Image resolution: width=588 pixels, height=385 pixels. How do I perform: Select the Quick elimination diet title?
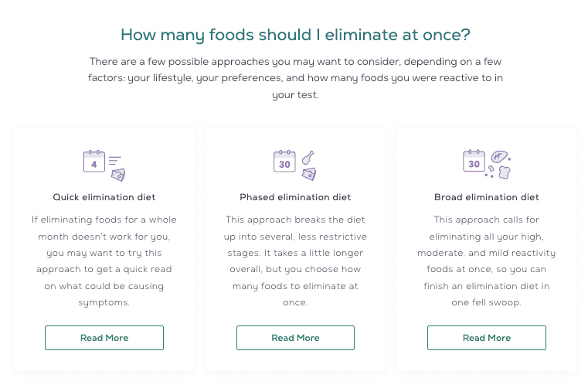point(104,197)
